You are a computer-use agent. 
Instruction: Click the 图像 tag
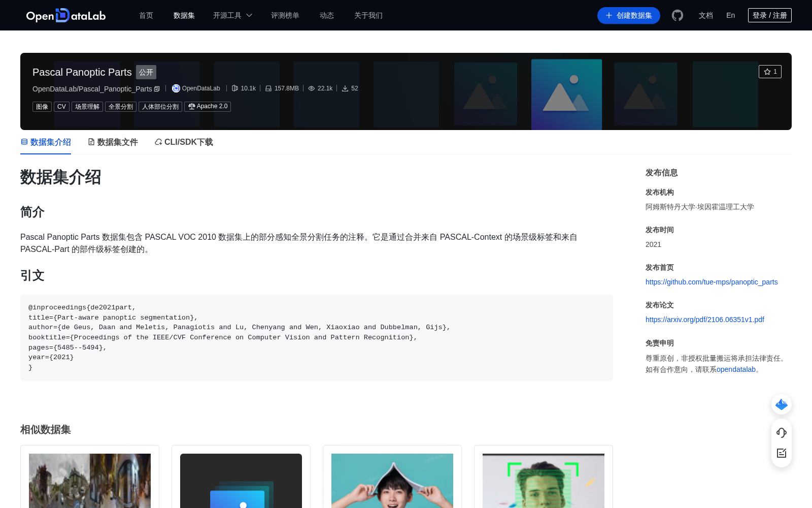point(42,107)
